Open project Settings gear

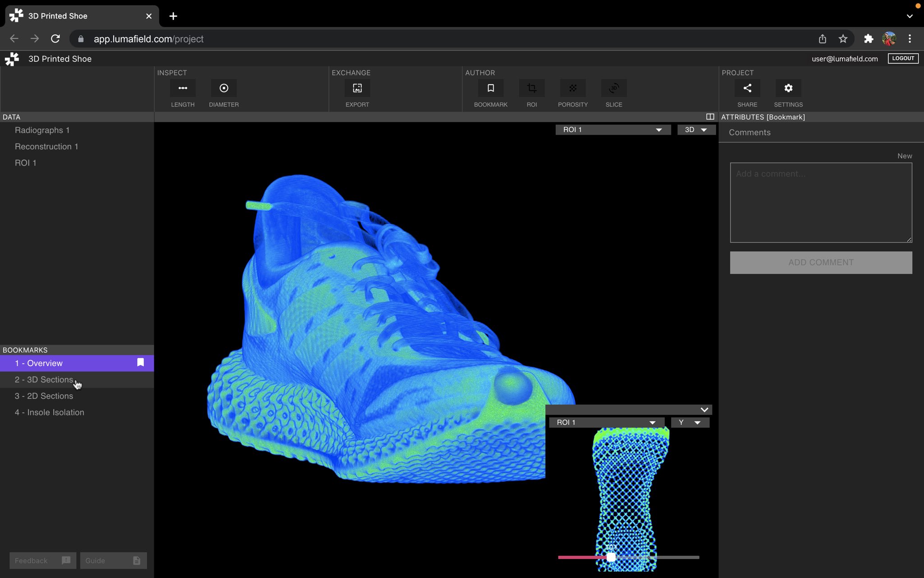[x=788, y=89]
